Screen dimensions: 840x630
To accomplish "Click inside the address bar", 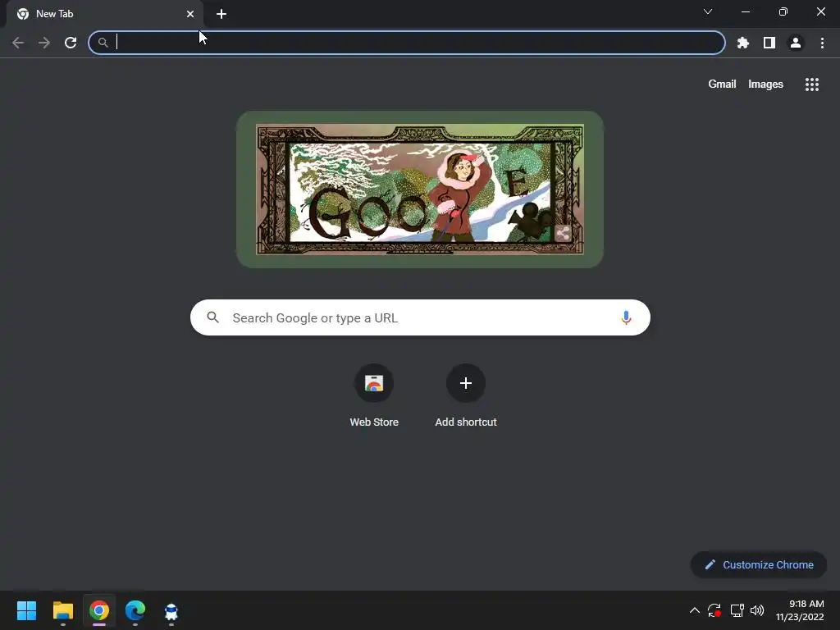I will click(x=407, y=43).
